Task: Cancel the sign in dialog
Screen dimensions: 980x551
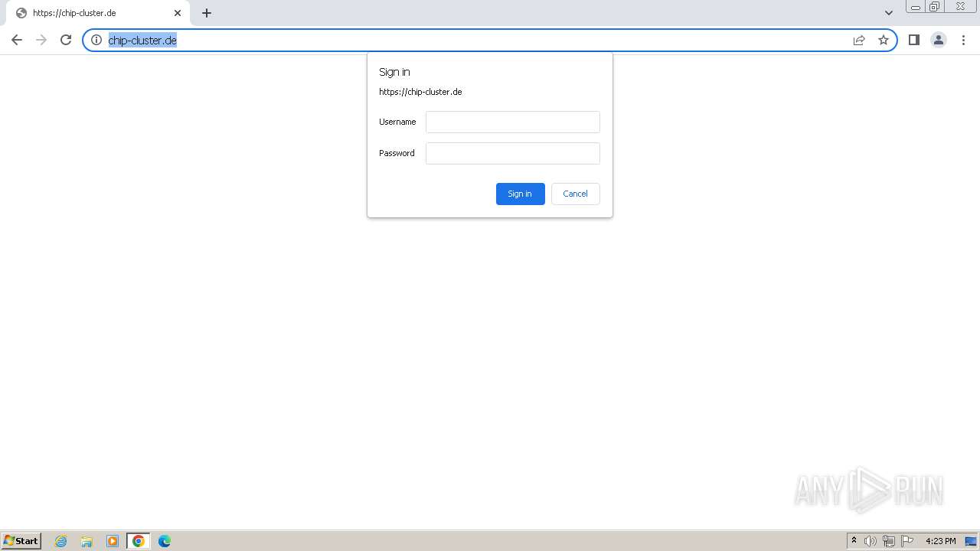Action: click(x=576, y=194)
